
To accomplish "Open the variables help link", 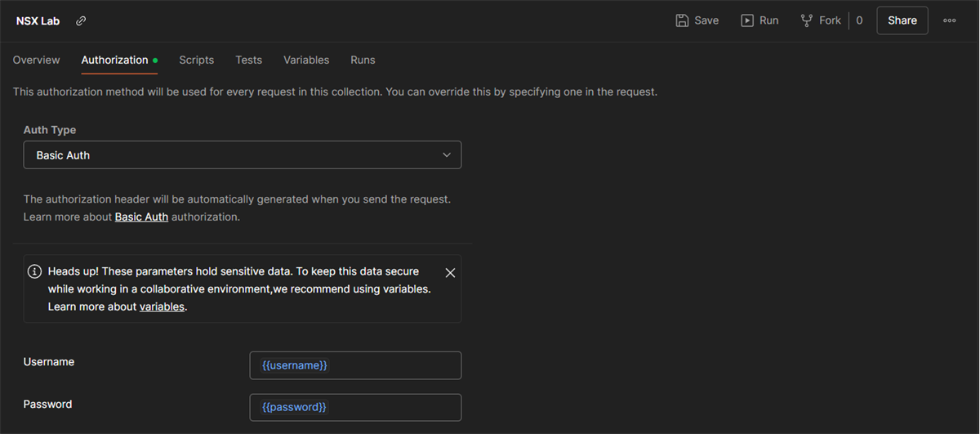I will pos(162,307).
